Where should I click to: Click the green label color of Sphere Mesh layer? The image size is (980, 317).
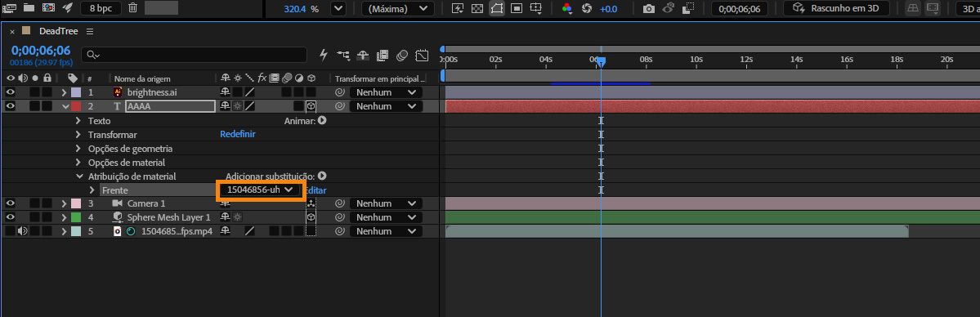pyautogui.click(x=76, y=217)
